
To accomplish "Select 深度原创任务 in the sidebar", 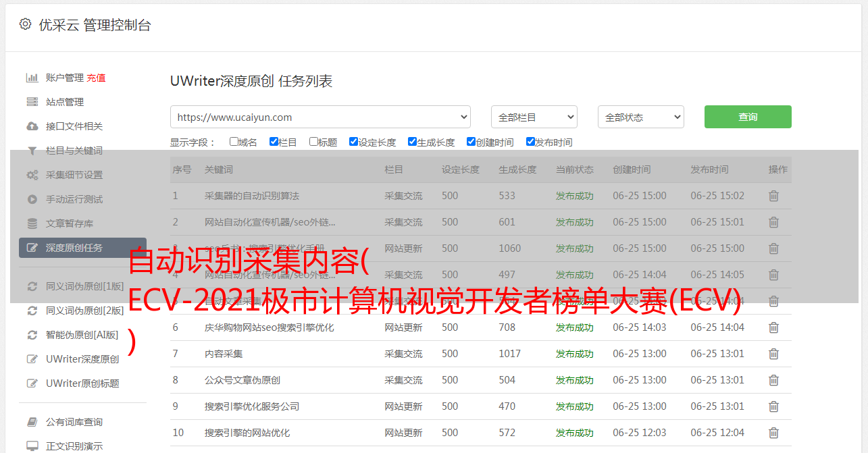I will tap(82, 248).
